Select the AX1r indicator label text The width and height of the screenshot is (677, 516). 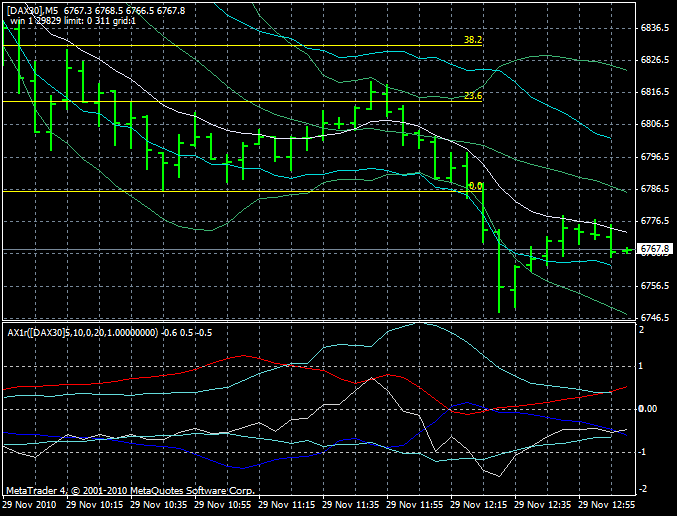tap(110, 333)
